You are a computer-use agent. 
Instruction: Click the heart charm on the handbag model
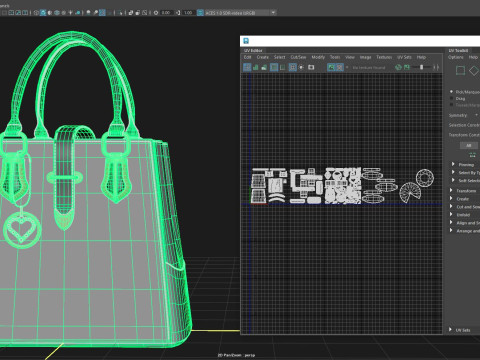22,229
